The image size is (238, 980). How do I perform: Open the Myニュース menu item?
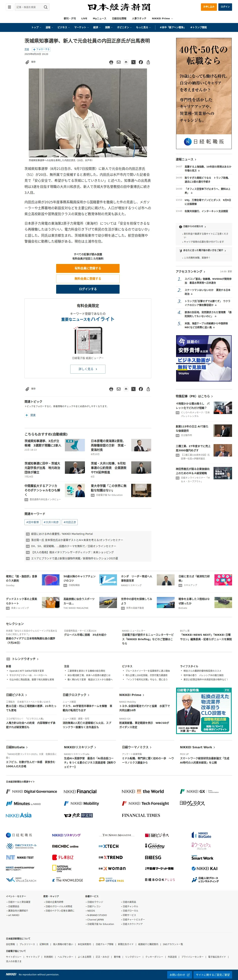100,18
